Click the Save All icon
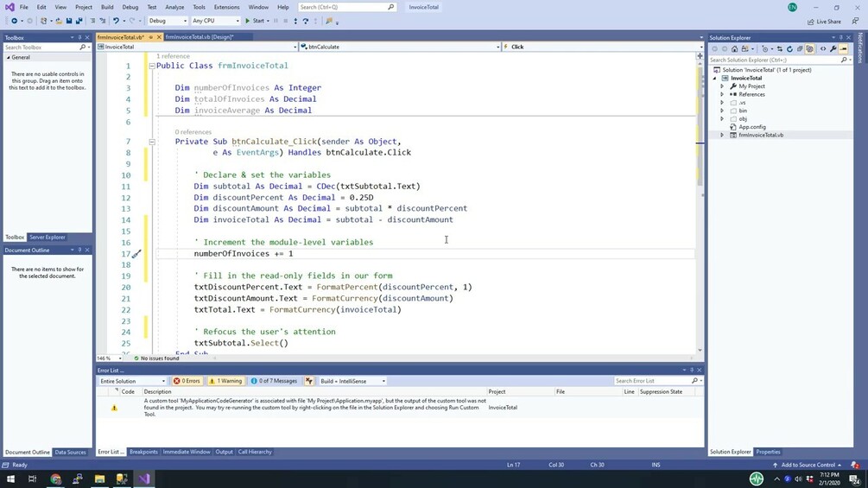 point(79,21)
